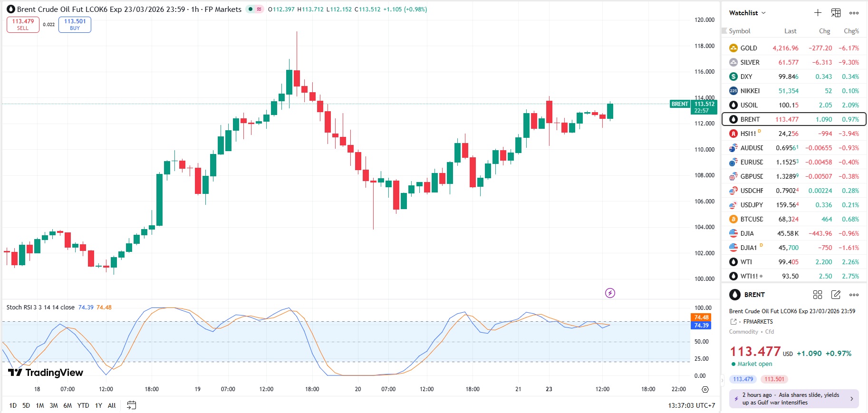Open FPMARKETS external link icon
The width and height of the screenshot is (868, 413).
click(733, 322)
